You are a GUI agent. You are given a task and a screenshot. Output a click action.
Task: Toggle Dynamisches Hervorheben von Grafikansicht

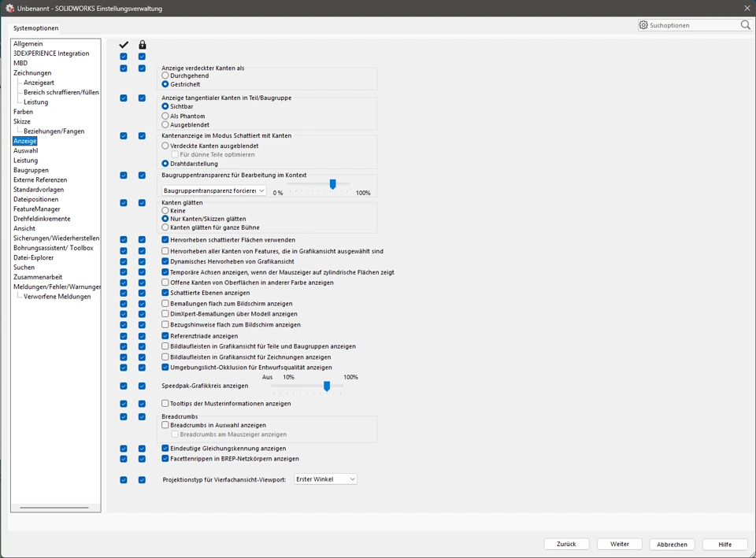pos(165,261)
